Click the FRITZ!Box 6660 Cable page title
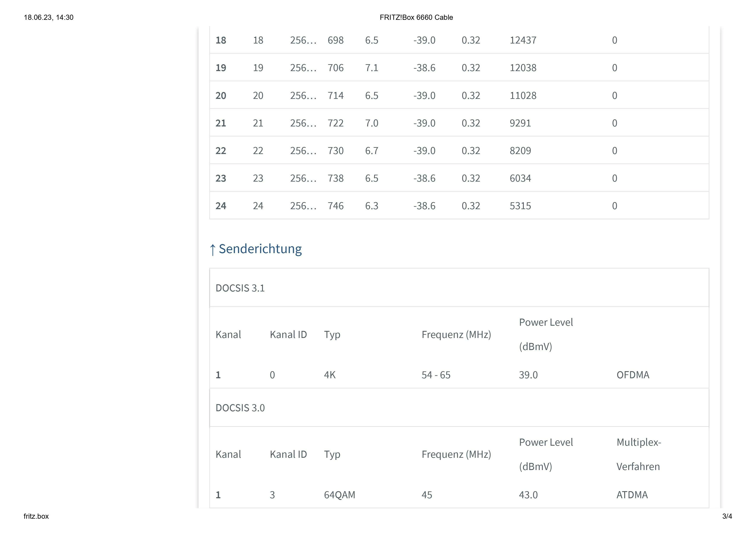 tap(416, 17)
